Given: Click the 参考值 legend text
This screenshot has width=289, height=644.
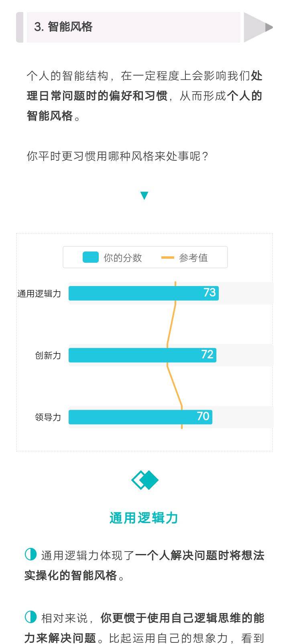Looking at the screenshot, I should [x=193, y=258].
